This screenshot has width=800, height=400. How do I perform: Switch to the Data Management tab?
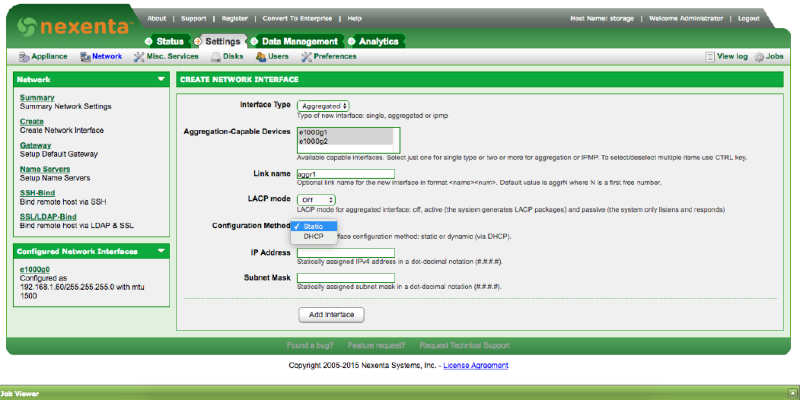tap(298, 41)
